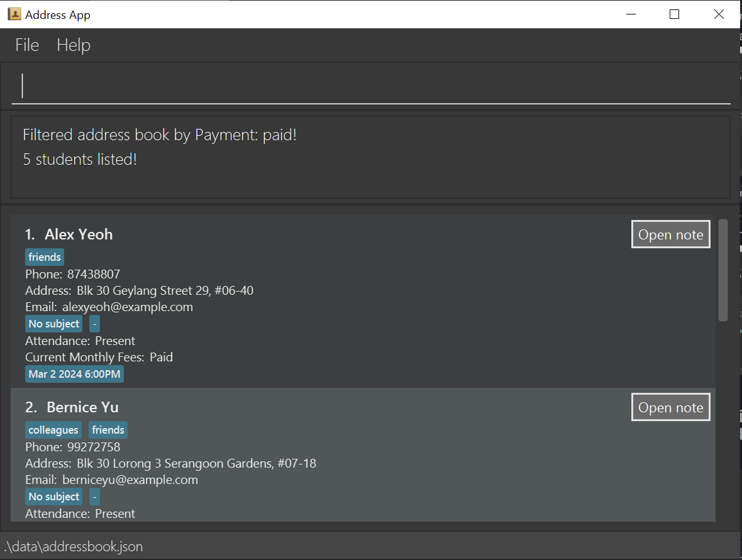Click the No subject badge on Alex Yeoh
The image size is (742, 560).
(53, 323)
